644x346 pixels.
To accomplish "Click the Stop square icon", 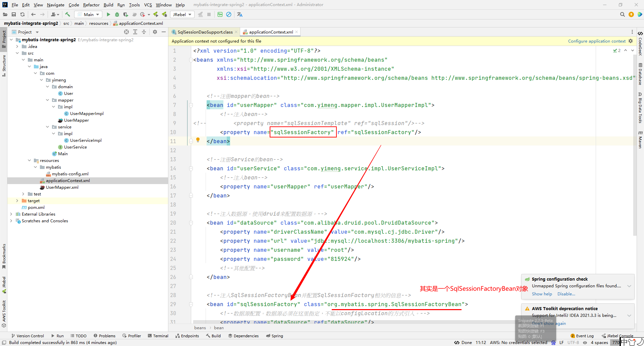I will point(209,14).
